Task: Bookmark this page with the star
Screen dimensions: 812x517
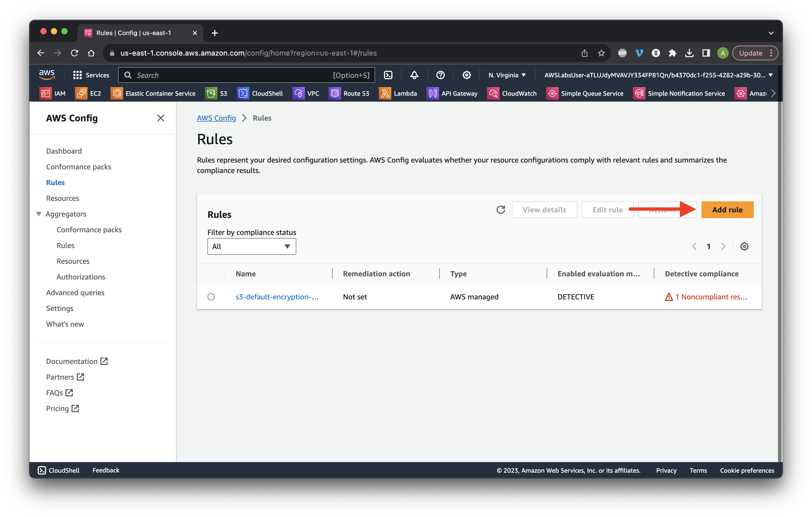Action: point(601,53)
